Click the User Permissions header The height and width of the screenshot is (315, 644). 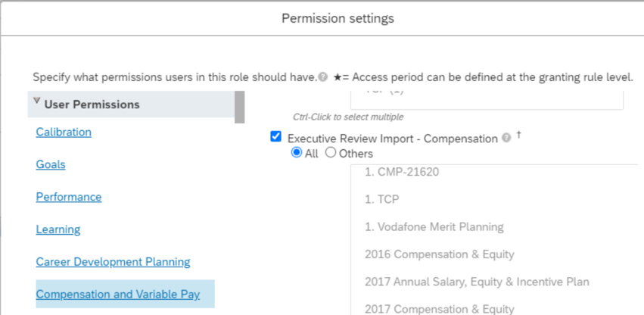pyautogui.click(x=92, y=104)
